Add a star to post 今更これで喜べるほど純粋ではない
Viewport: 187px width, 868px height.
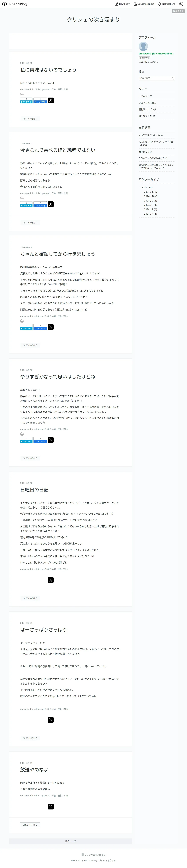point(22,198)
